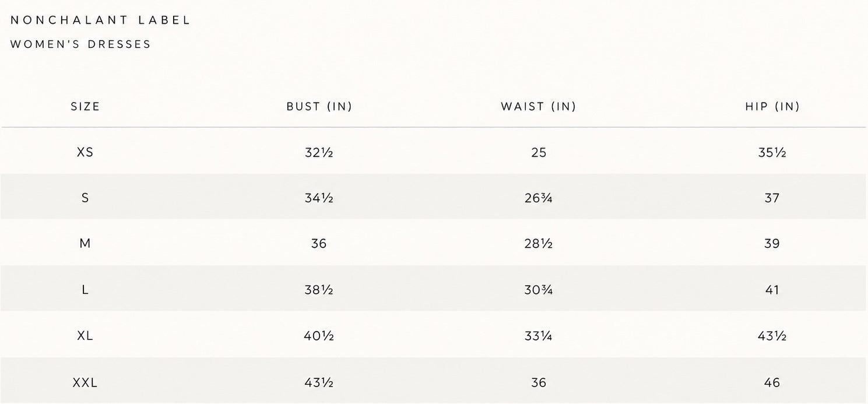Image resolution: width=868 pixels, height=404 pixels.
Task: Click the NONCHALANT LABEL brand heading
Action: tap(100, 20)
